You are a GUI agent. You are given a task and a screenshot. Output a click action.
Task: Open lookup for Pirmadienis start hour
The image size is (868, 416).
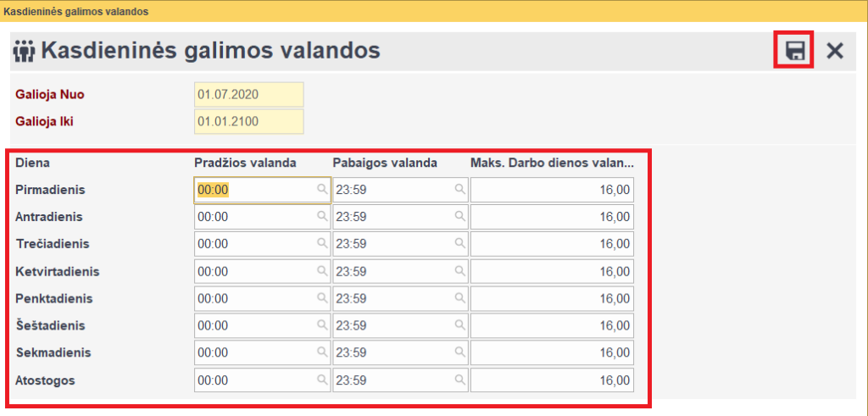(322, 191)
